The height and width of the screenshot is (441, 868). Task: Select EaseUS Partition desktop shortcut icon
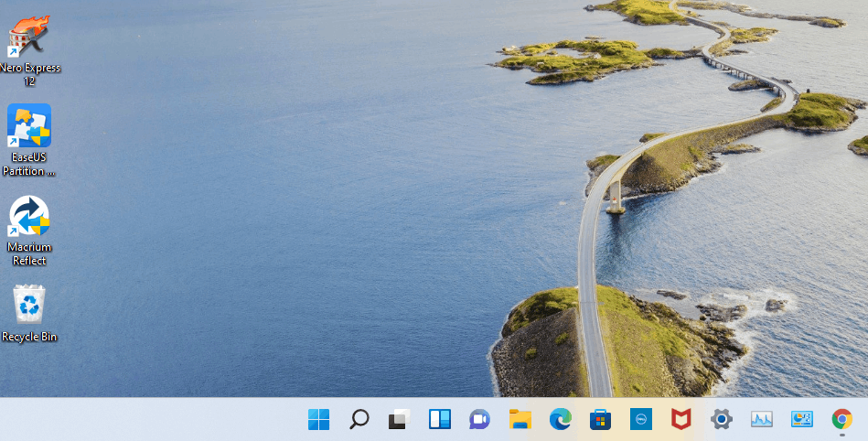pos(28,125)
